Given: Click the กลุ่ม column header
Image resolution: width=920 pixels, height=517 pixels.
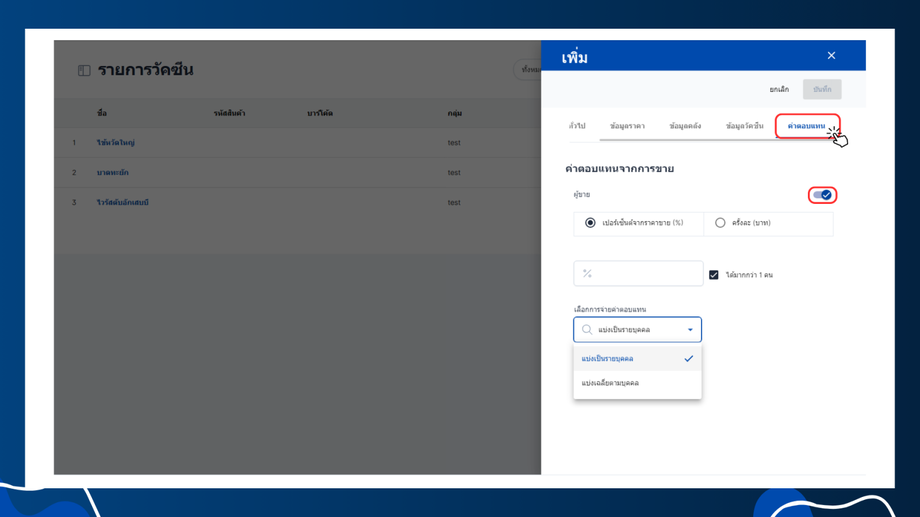Looking at the screenshot, I should tap(455, 113).
